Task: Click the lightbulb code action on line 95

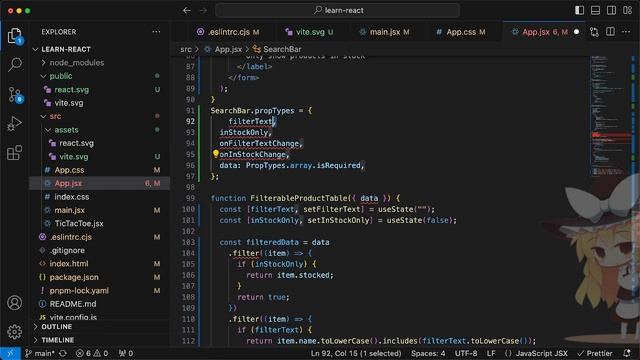Action: 216,154
